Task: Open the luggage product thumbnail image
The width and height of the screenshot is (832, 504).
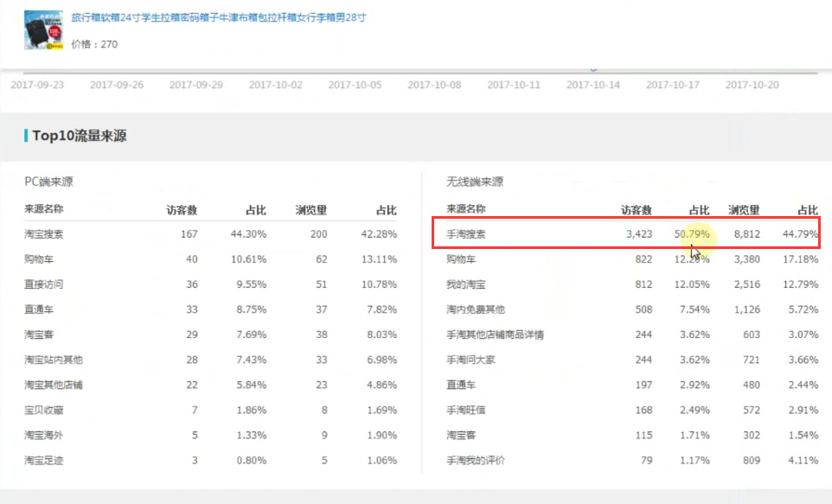Action: 43,31
